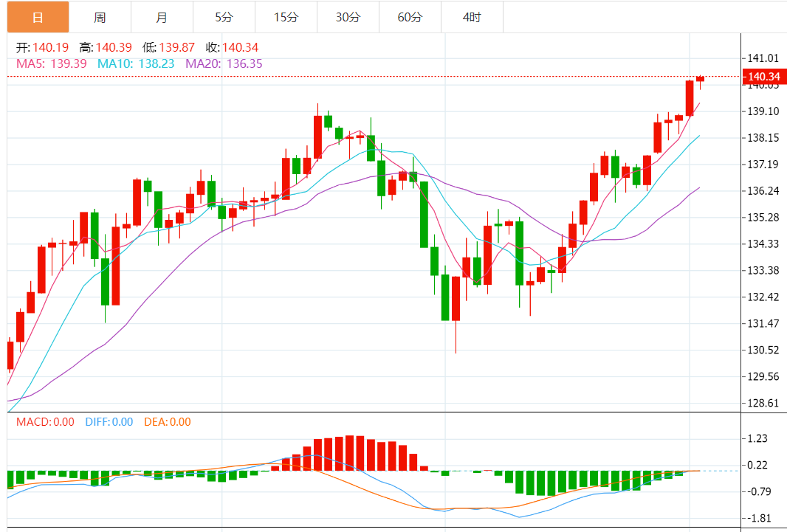Click the MA10: 138.23 indicator label
This screenshot has height=532, width=787.
(x=136, y=63)
